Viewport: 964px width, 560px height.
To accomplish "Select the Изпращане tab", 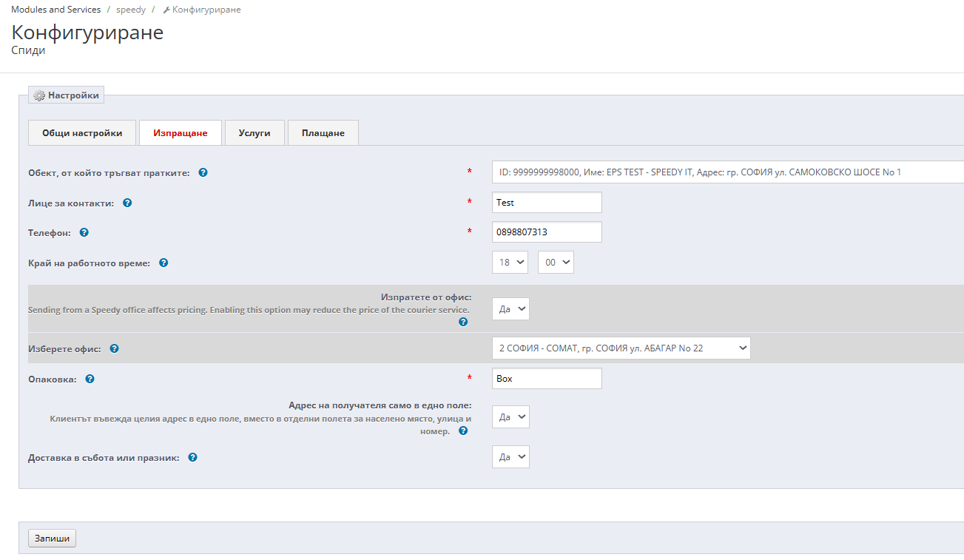I will pyautogui.click(x=181, y=133).
